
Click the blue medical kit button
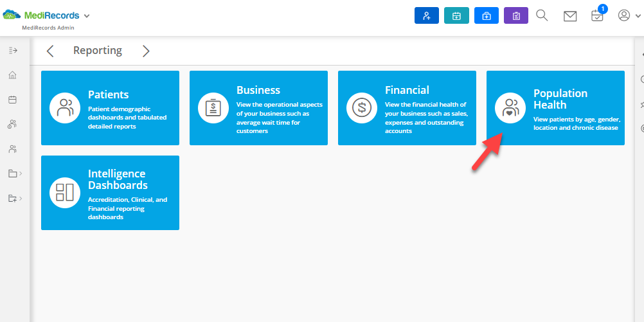pos(487,15)
